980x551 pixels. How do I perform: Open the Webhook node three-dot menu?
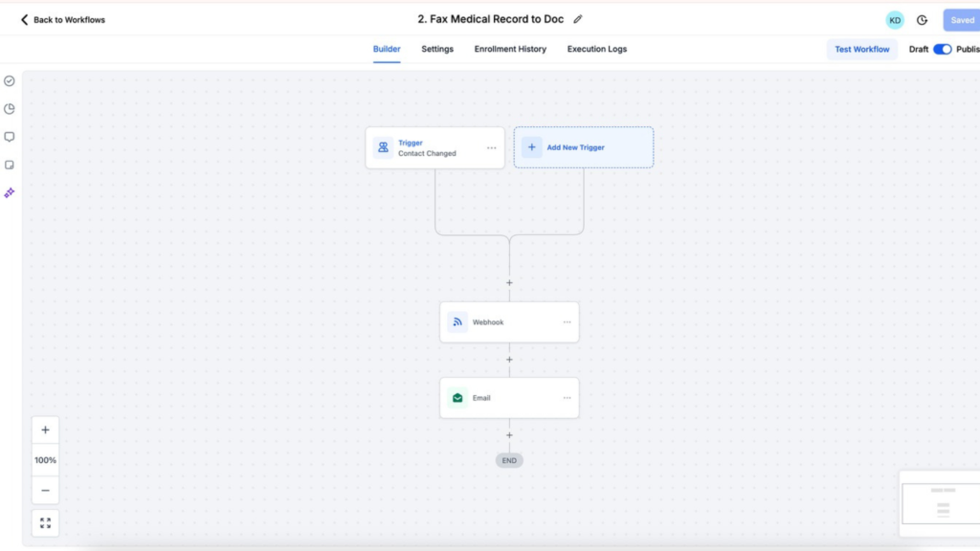tap(566, 321)
